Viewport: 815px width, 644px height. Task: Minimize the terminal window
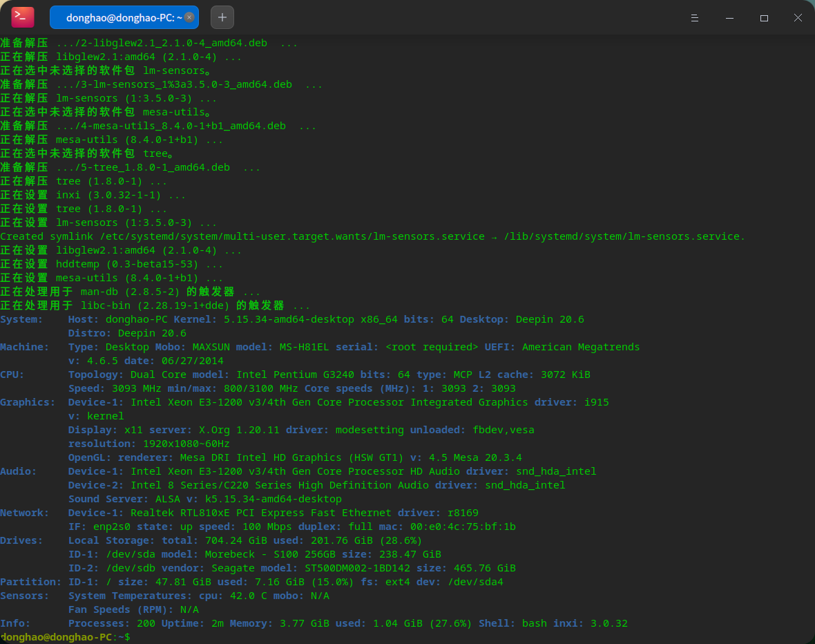point(729,17)
